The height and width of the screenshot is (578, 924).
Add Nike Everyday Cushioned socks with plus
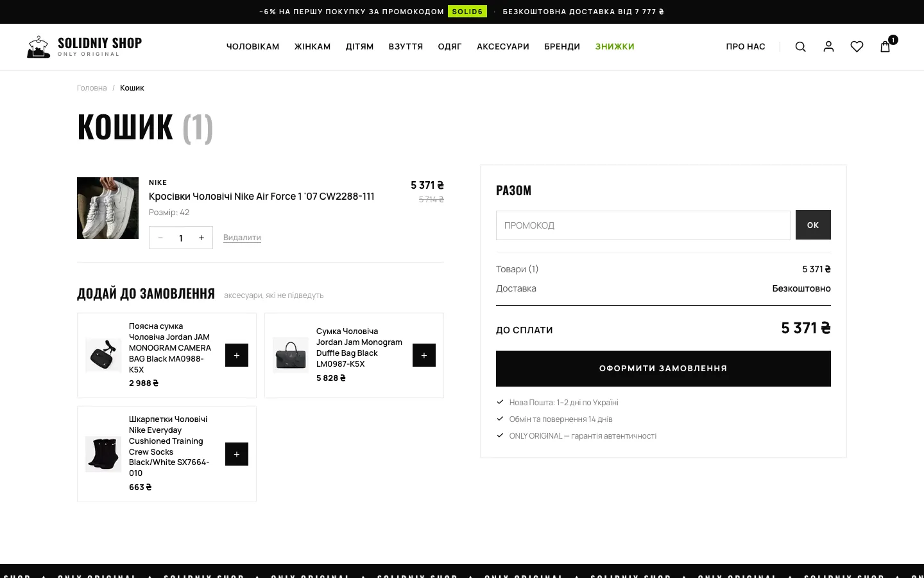coord(237,454)
